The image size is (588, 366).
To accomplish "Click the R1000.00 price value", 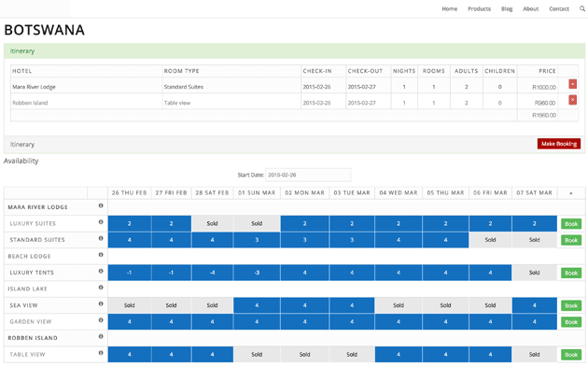I will click(544, 88).
